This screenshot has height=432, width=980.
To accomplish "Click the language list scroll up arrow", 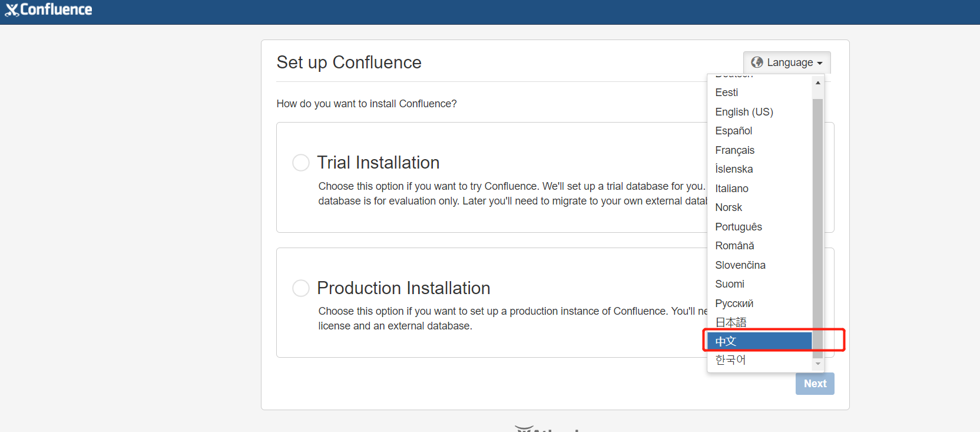I will pyautogui.click(x=817, y=83).
